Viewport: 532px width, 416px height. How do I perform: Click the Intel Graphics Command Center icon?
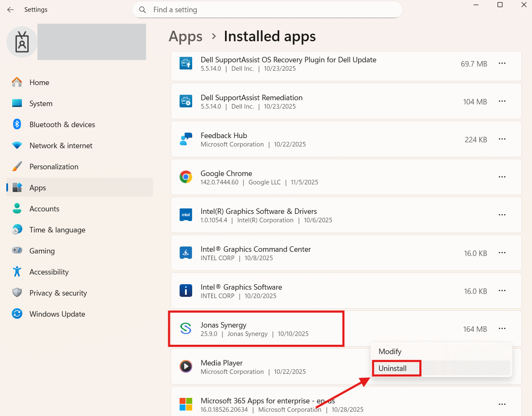point(185,253)
